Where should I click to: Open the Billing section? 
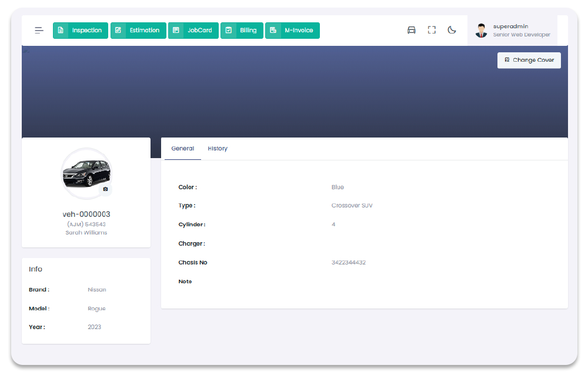click(x=242, y=31)
